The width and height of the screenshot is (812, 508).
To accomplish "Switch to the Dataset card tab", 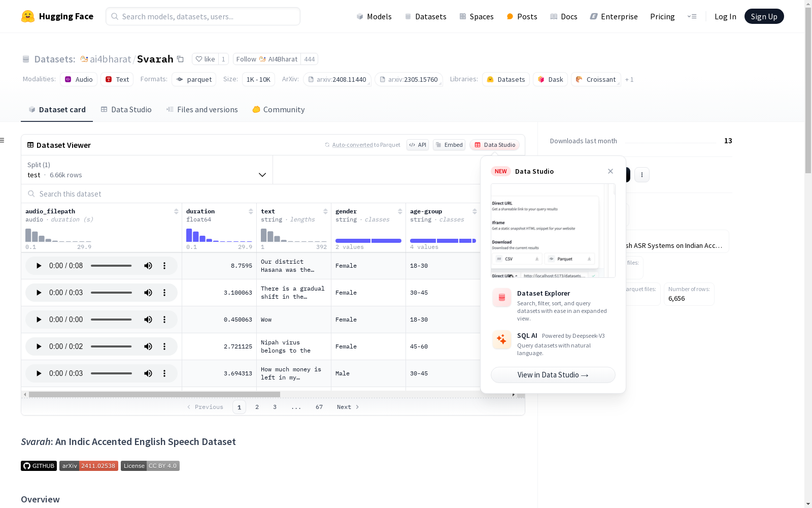I will click(x=57, y=110).
